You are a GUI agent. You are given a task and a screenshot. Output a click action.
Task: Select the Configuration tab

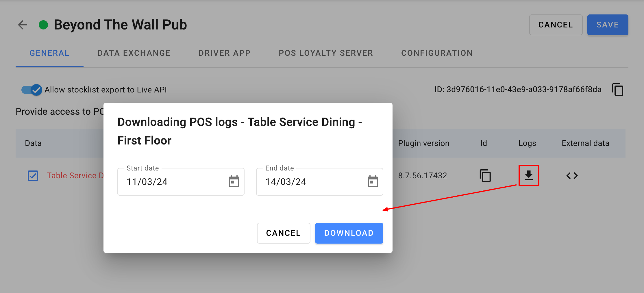[x=437, y=53]
